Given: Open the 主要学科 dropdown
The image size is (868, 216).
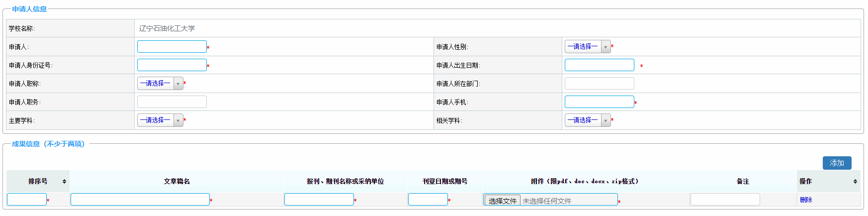Looking at the screenshot, I should coord(160,120).
